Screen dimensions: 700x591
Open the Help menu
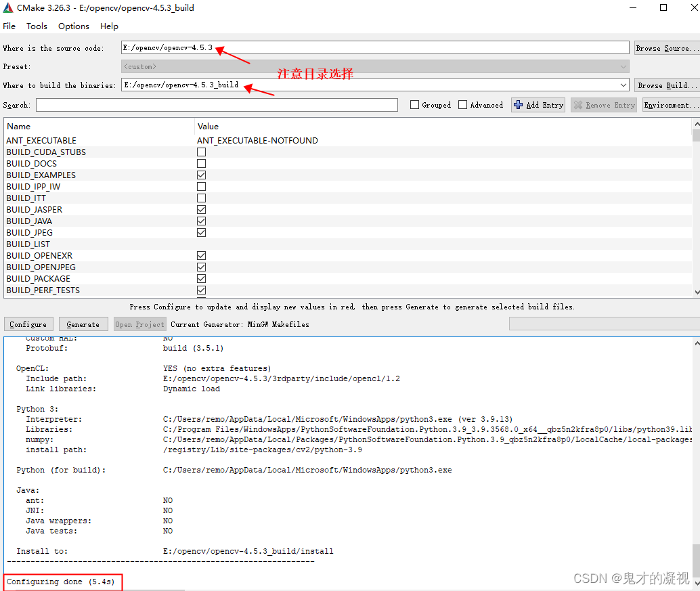(109, 26)
